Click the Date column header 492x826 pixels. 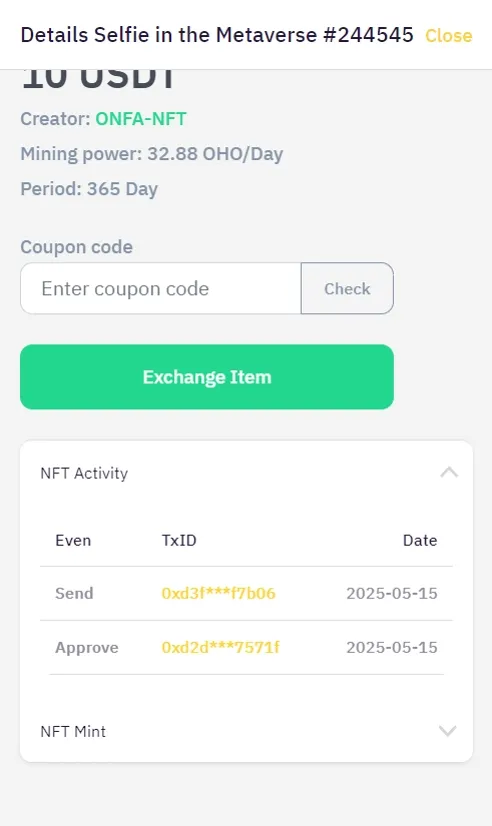tap(420, 540)
